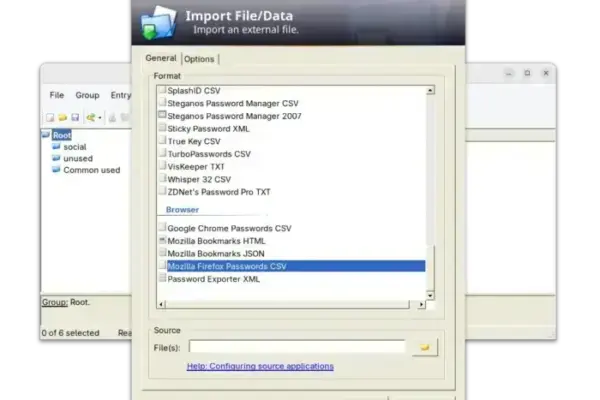Click into the File(s) source input field
Screen dimensions: 600x400
click(x=297, y=346)
